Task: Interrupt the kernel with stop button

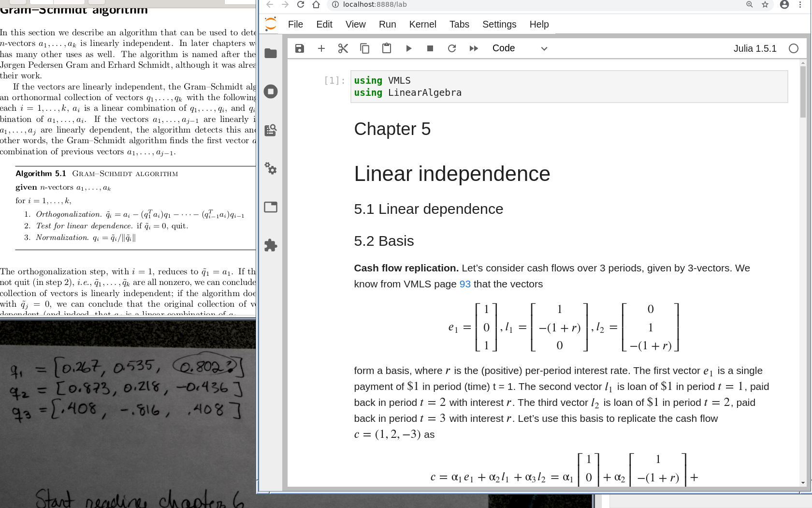Action: 430,48
